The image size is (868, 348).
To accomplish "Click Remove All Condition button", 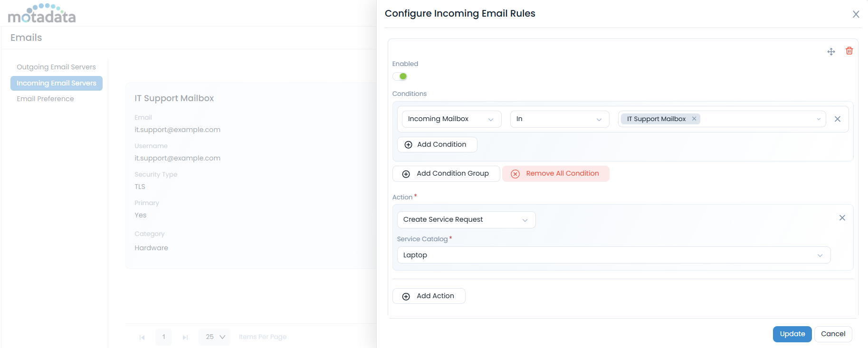I will tap(555, 174).
